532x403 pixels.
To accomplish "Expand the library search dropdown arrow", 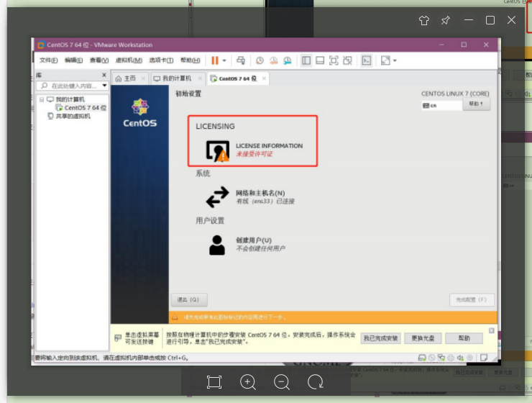I will pos(104,86).
